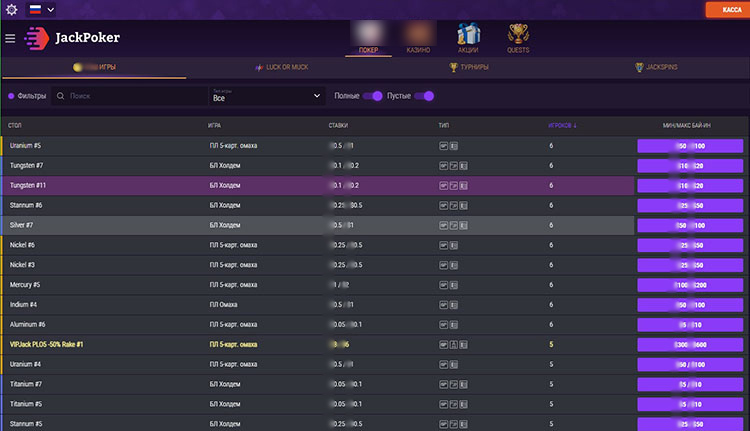The width and height of the screenshot is (750, 431).
Task: Open the Акции gift box icon
Action: pos(468,36)
